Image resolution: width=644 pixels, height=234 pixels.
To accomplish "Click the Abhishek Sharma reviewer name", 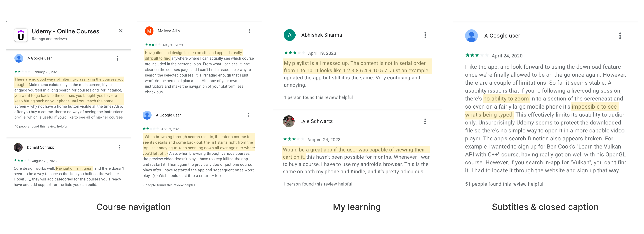I will click(321, 35).
